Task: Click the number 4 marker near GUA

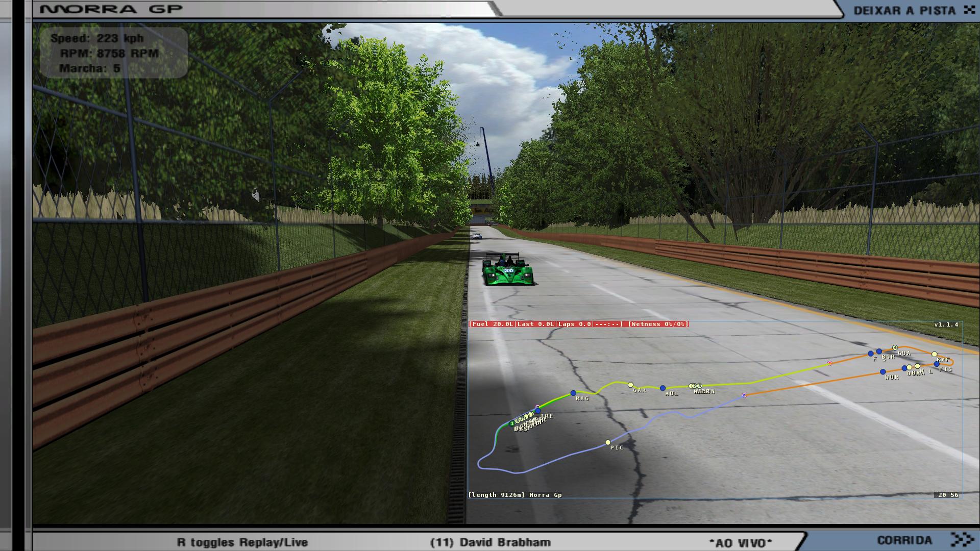Action: click(x=895, y=348)
